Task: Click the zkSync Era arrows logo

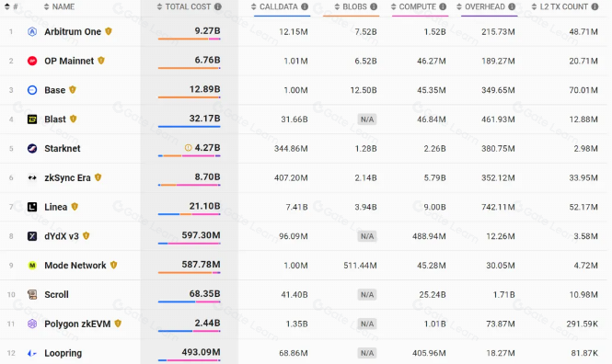Action: [32, 177]
